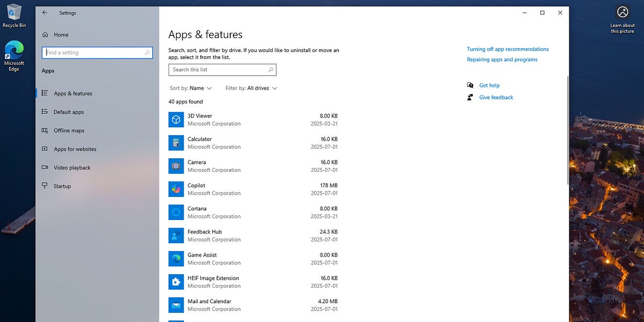Select Mail and Calendar app icon

176,305
